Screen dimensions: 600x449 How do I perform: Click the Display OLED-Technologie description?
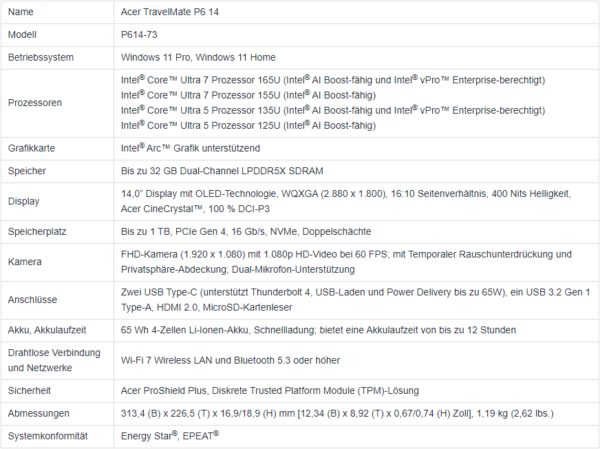[346, 201]
